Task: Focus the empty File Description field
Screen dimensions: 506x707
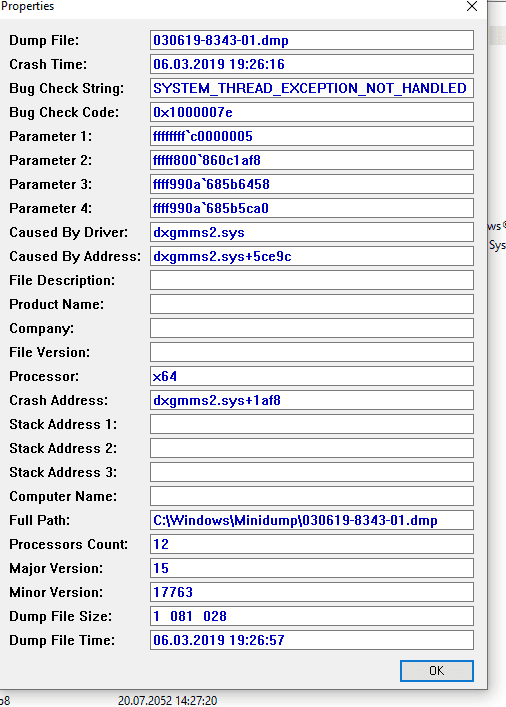Action: (312, 280)
